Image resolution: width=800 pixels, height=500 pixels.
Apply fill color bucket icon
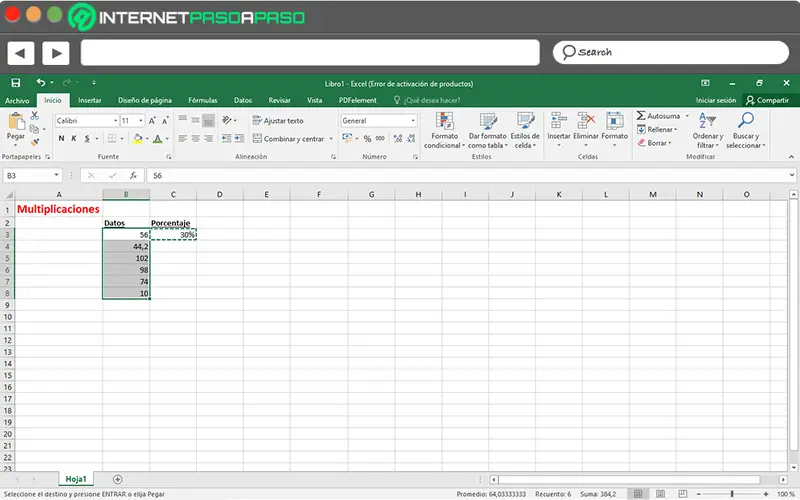pos(137,138)
